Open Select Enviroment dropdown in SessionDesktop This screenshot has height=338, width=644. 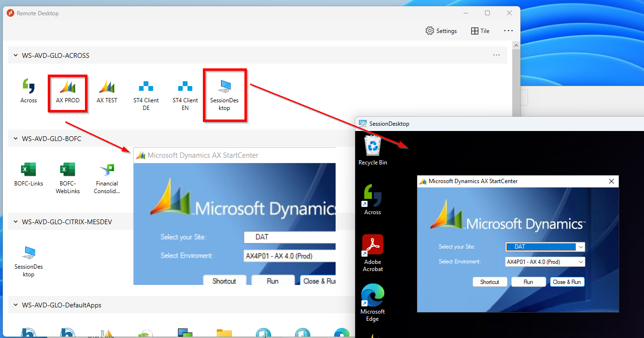(545, 262)
